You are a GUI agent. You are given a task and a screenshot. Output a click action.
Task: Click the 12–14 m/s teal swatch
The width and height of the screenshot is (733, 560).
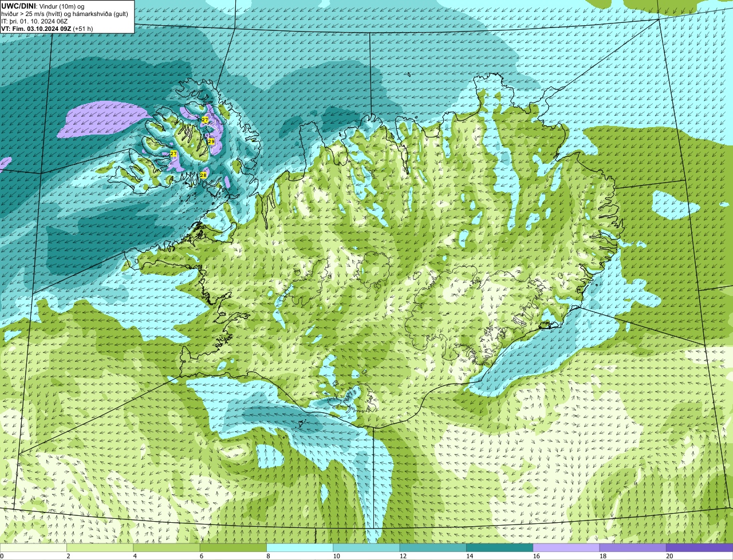pos(433,547)
